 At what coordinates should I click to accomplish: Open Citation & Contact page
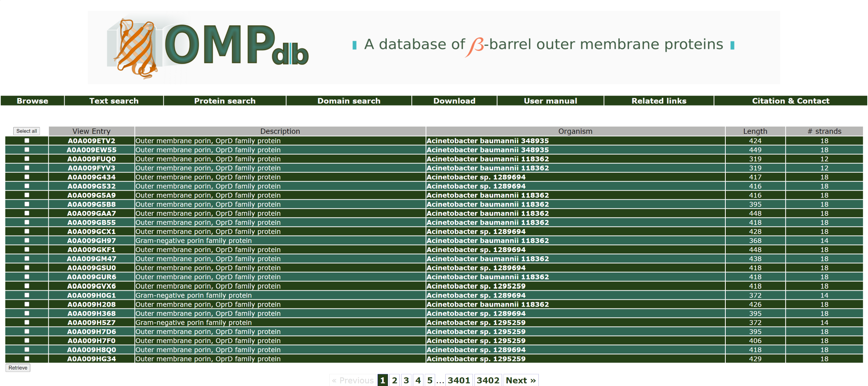(x=790, y=101)
